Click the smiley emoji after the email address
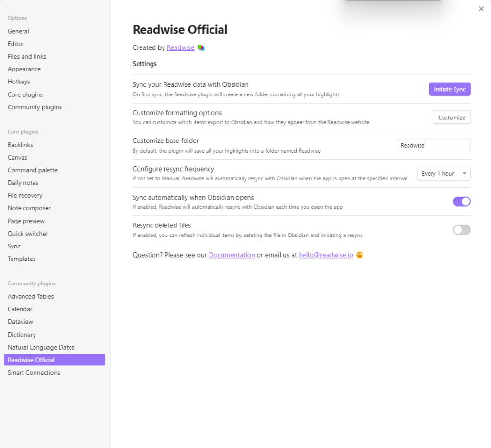This screenshot has height=448, width=491. point(360,255)
